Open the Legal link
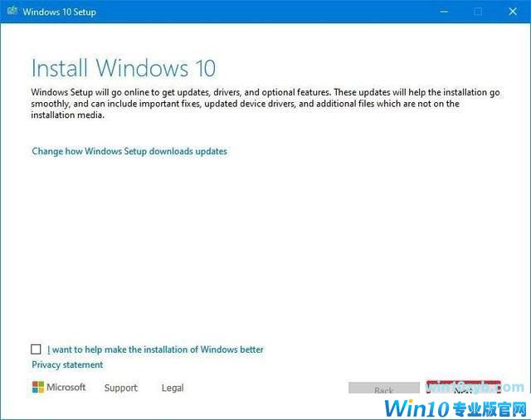The width and height of the screenshot is (531, 420). tap(173, 388)
